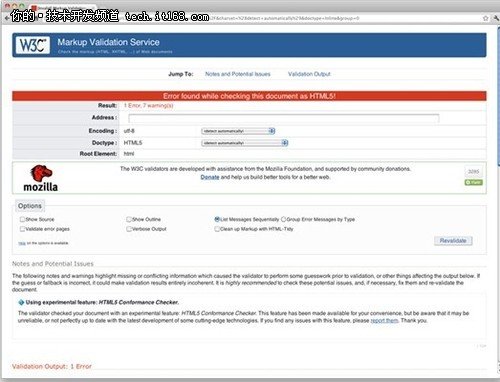Click the Revalidate button
The width and height of the screenshot is (500, 382).
click(x=453, y=240)
